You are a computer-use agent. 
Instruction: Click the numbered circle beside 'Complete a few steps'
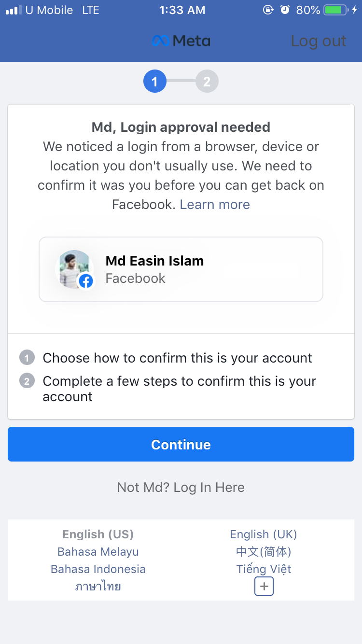point(27,381)
